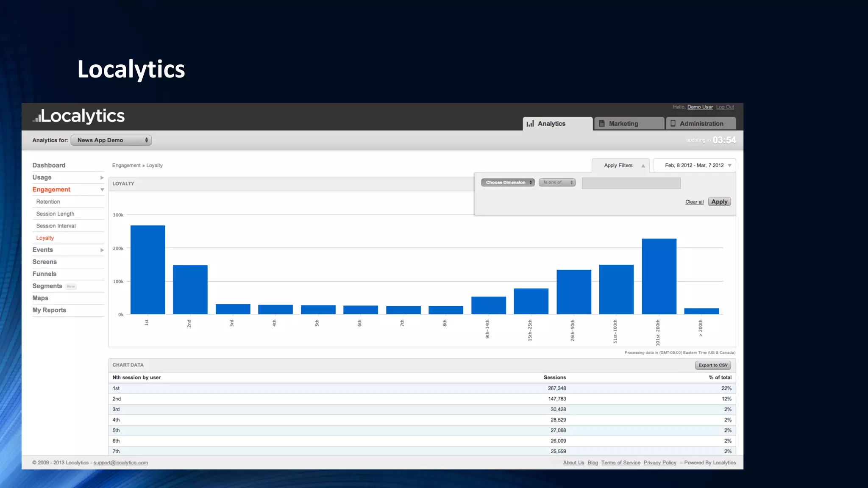Open the 'Is one of' dropdown
The image size is (868, 488).
point(557,183)
